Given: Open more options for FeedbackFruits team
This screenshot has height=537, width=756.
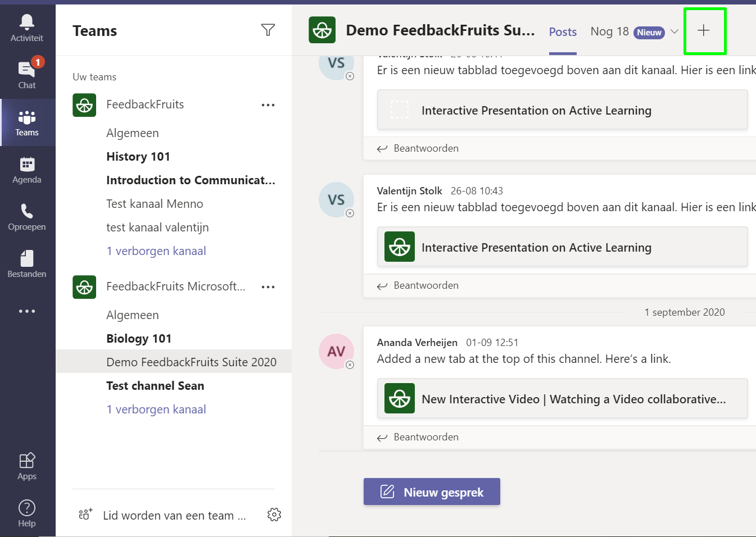Looking at the screenshot, I should tap(268, 105).
